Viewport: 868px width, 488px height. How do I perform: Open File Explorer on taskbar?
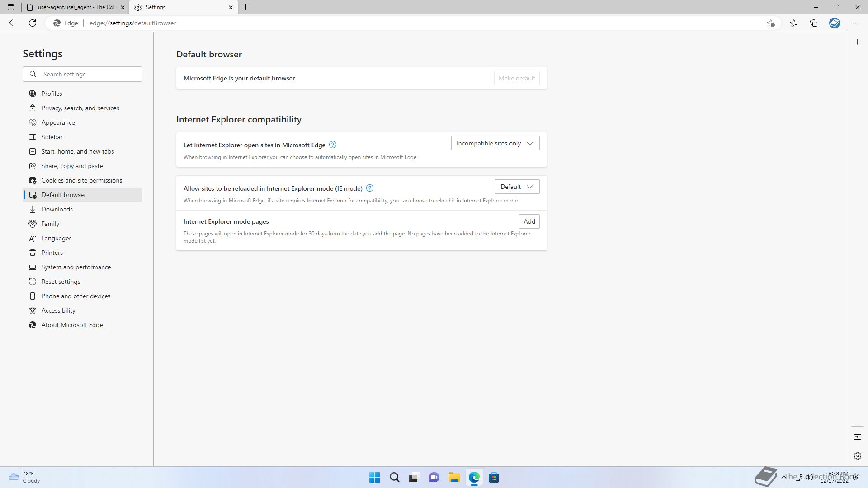[454, 478]
